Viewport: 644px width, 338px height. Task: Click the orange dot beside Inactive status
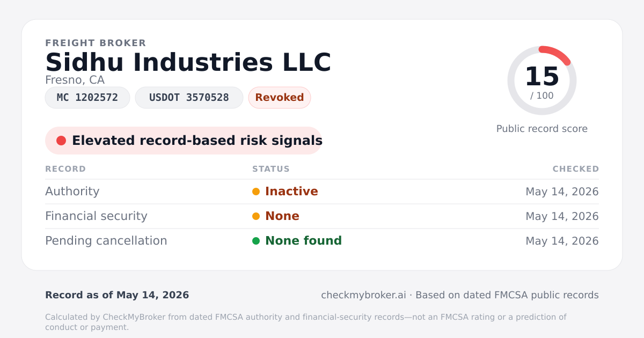(256, 192)
